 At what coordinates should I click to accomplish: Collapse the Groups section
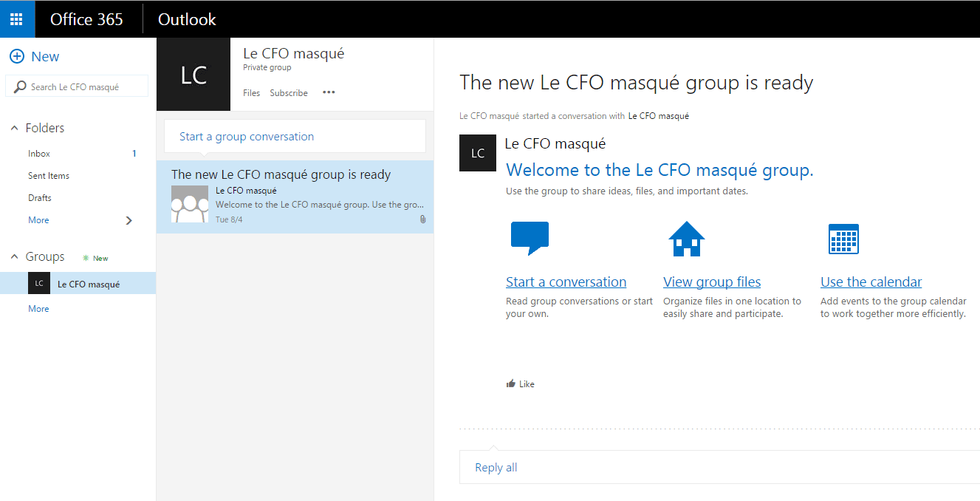point(14,257)
